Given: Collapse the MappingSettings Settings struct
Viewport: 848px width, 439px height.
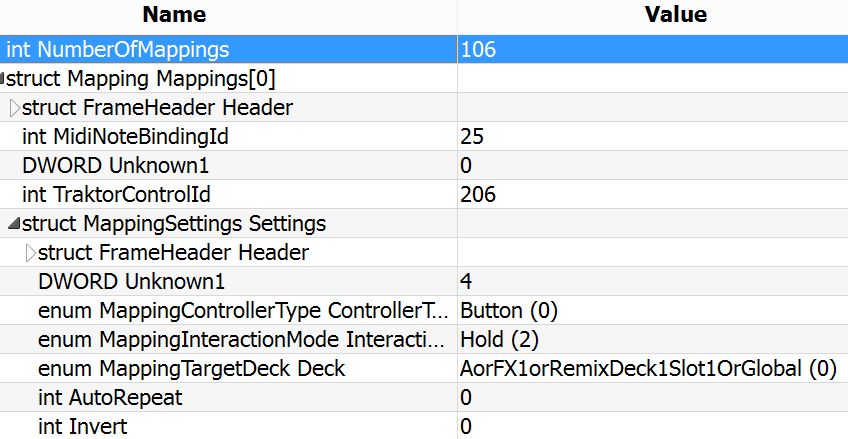Looking at the screenshot, I should [14, 223].
